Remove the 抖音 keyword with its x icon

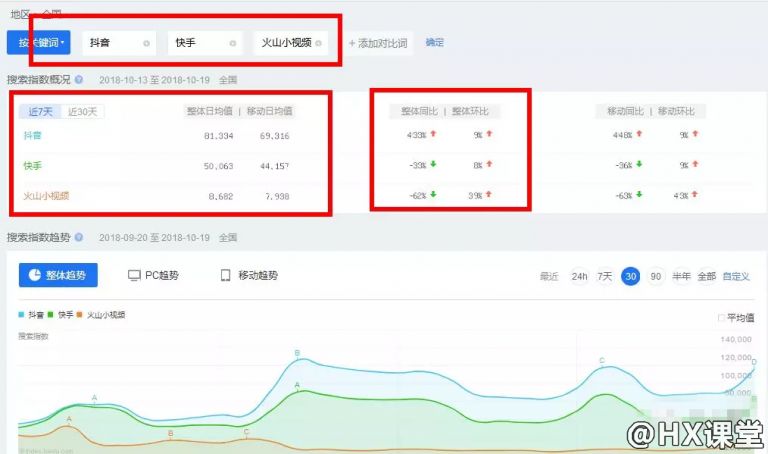coord(146,44)
